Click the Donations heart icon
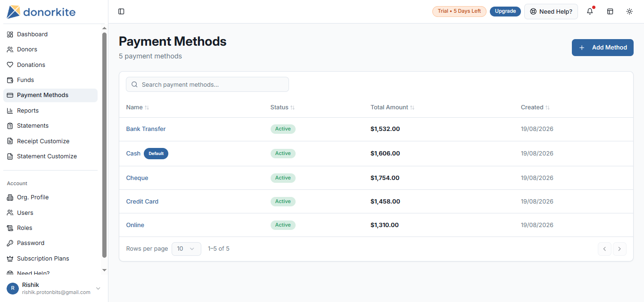The height and width of the screenshot is (302, 644). point(10,65)
